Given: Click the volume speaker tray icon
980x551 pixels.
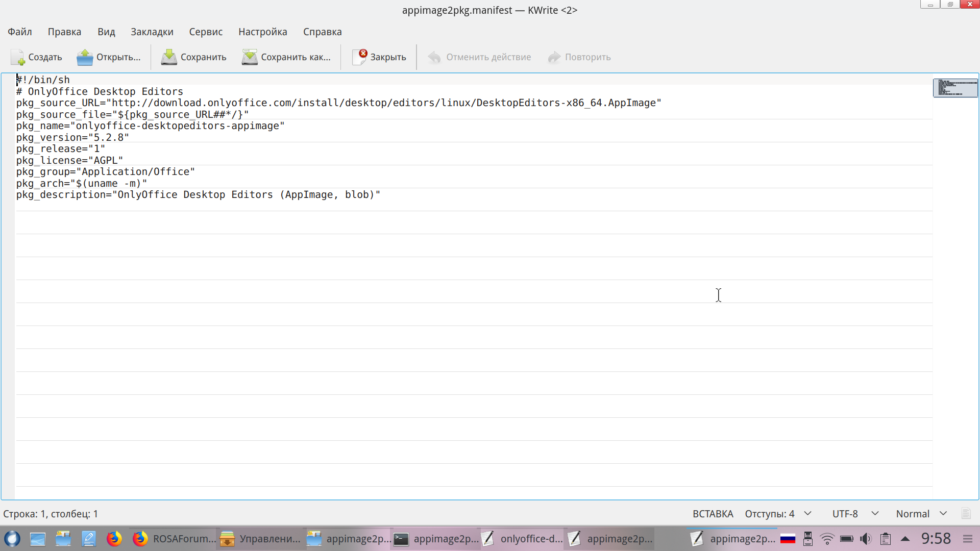Looking at the screenshot, I should click(866, 539).
